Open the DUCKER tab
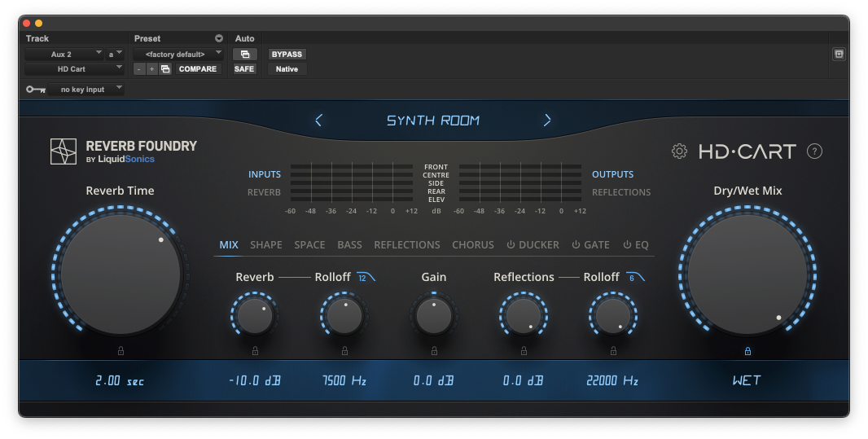The image size is (868, 439). coord(538,244)
